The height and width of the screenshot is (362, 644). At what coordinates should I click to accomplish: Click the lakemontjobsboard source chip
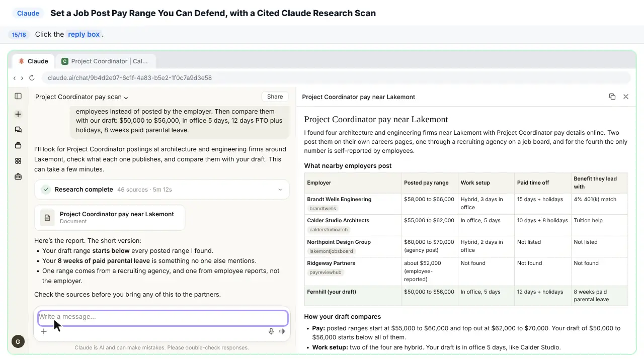coord(331,251)
